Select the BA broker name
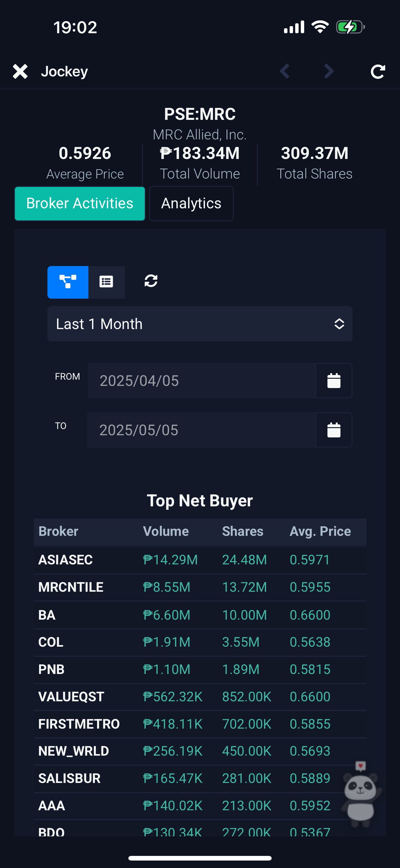Viewport: 400px width, 868px height. coord(47,615)
